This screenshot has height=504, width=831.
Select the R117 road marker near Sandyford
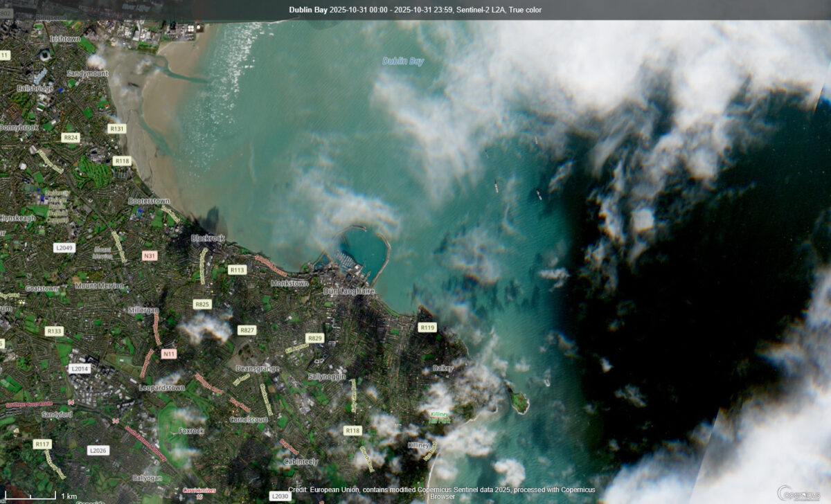pyautogui.click(x=43, y=444)
